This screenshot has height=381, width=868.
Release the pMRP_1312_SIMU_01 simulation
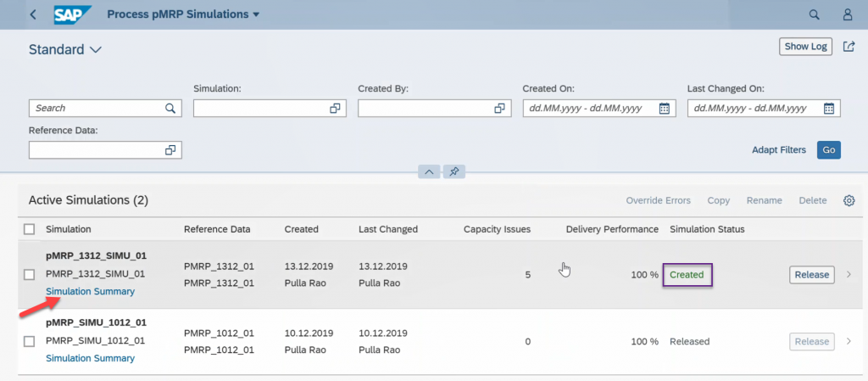pyautogui.click(x=811, y=274)
